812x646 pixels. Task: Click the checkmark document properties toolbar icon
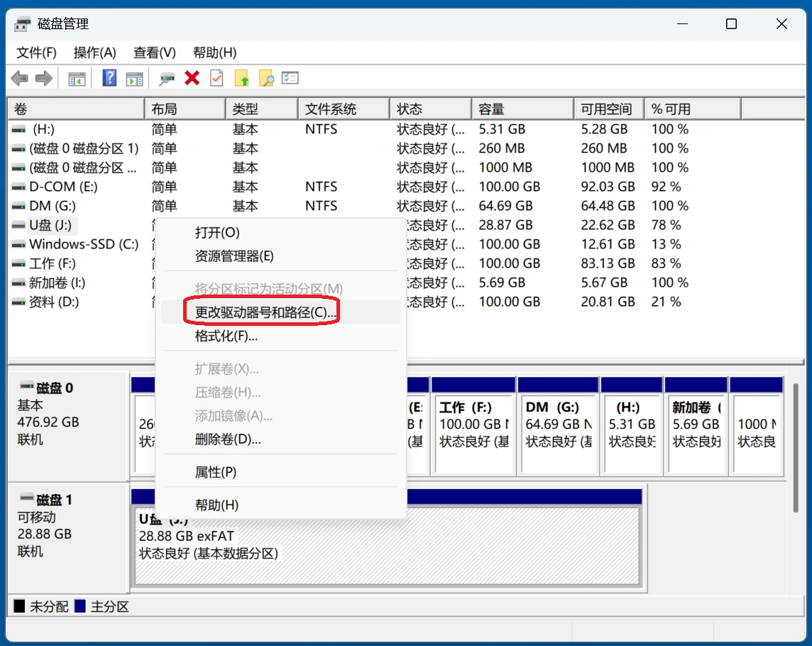click(216, 78)
